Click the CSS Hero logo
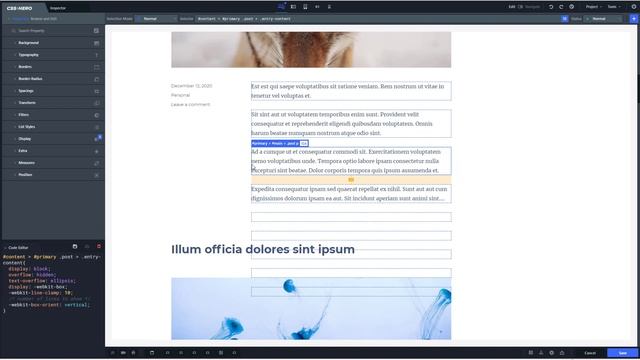This screenshot has width=640, height=360. 19,8
